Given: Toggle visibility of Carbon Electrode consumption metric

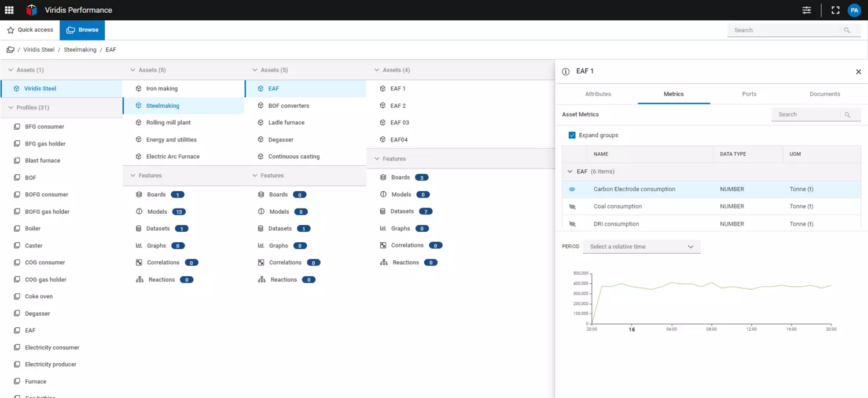Looking at the screenshot, I should (x=572, y=189).
